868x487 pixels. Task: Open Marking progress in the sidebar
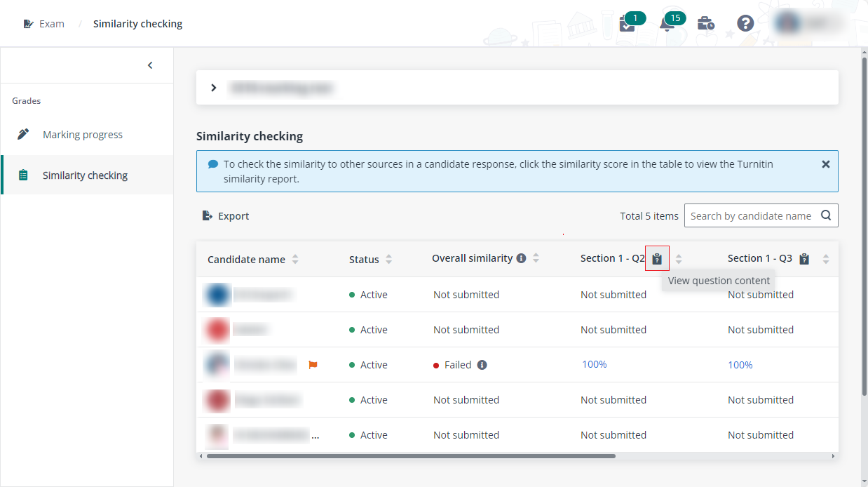coord(82,135)
